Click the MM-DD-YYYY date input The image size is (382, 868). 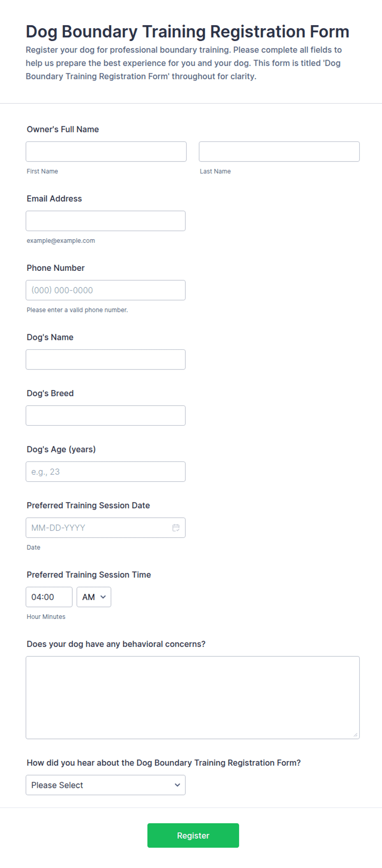click(x=106, y=528)
